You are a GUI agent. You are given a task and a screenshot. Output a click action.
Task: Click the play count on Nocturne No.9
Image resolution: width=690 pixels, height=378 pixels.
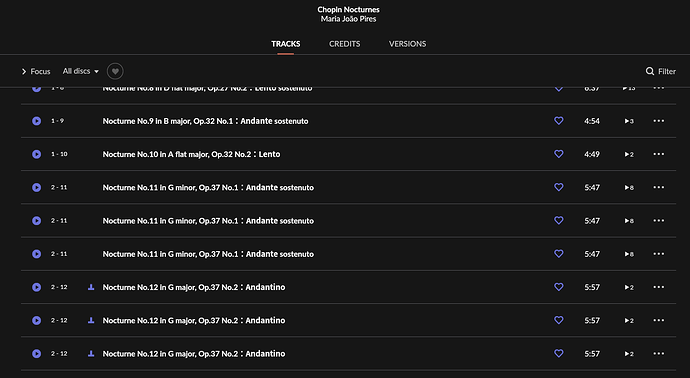[629, 121]
